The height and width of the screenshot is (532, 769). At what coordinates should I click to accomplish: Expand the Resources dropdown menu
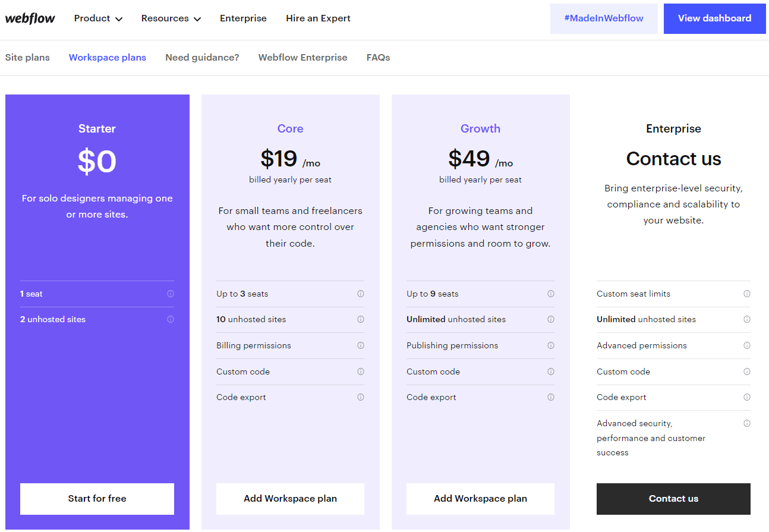point(171,18)
